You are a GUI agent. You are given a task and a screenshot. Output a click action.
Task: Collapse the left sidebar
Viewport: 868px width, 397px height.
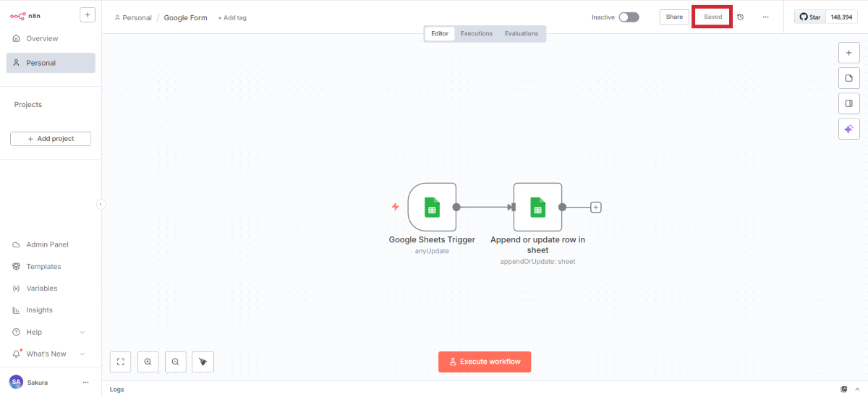coord(101,205)
